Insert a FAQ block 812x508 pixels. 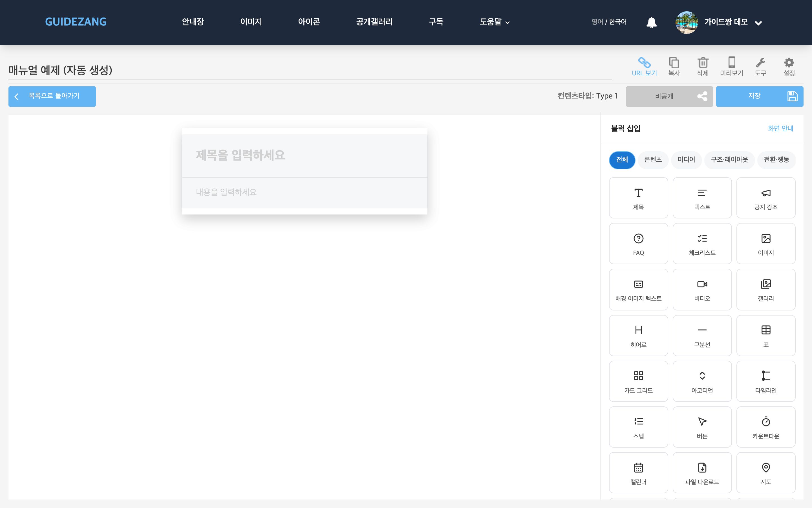[638, 244]
